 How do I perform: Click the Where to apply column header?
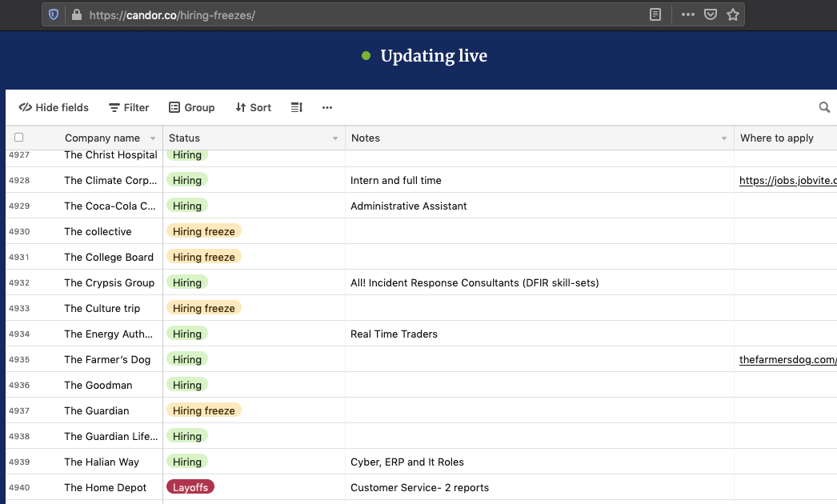click(785, 138)
